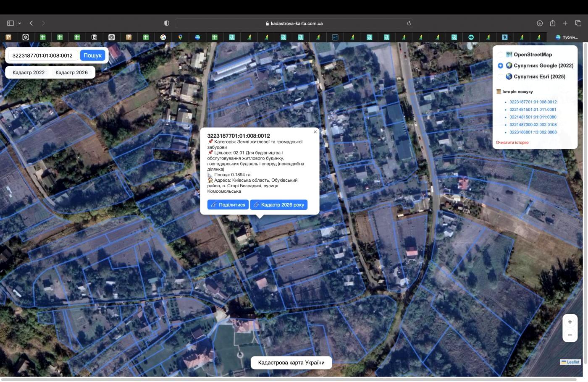
Task: Expand the sidebar dropdown chevron
Action: (19, 24)
